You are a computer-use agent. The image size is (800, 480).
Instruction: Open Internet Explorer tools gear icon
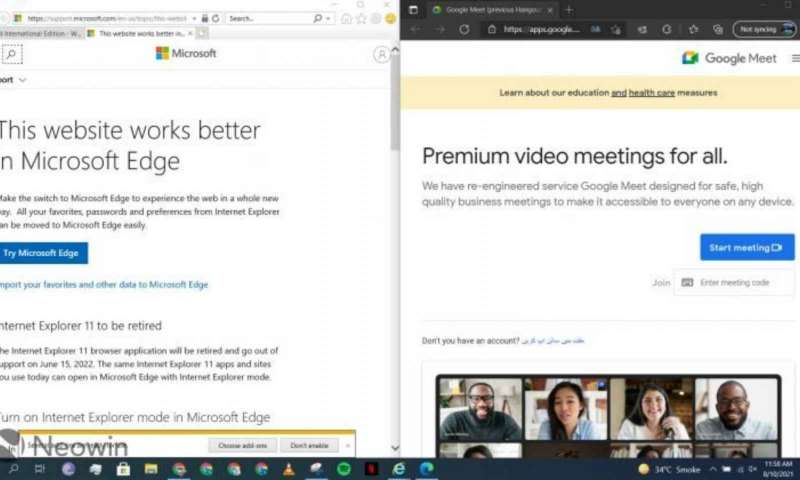(376, 18)
